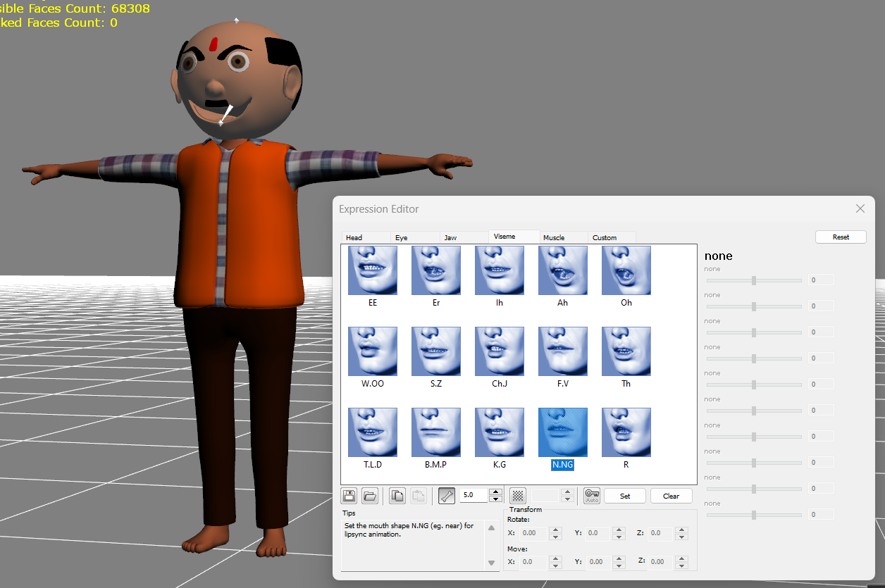The image size is (885, 588).
Task: Toggle the checkered mesh icon
Action: point(518,496)
